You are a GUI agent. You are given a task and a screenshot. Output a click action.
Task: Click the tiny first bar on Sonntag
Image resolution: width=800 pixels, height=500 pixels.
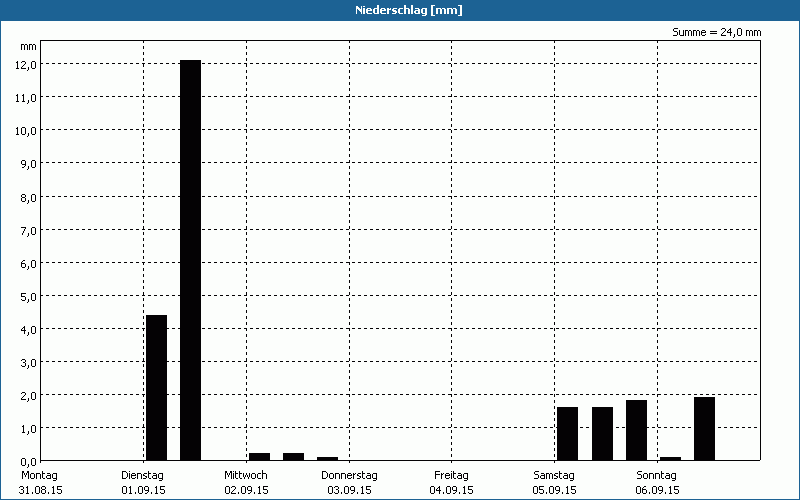coord(670,459)
